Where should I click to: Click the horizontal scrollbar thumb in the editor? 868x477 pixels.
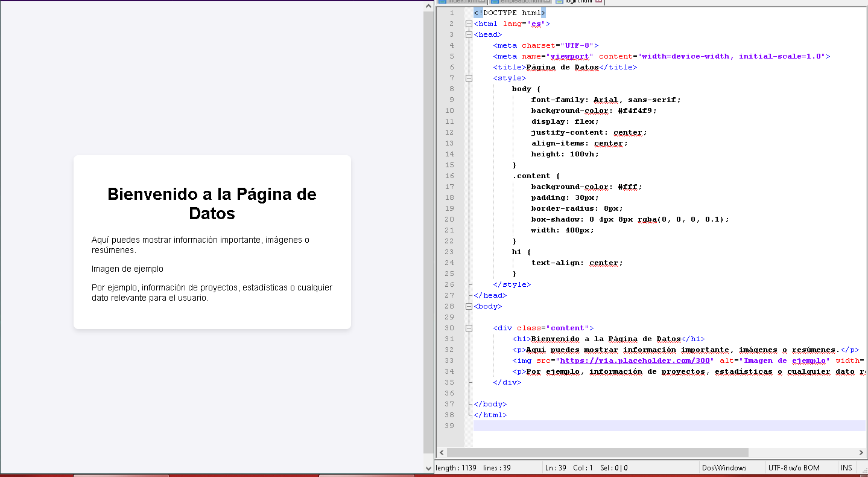597,452
